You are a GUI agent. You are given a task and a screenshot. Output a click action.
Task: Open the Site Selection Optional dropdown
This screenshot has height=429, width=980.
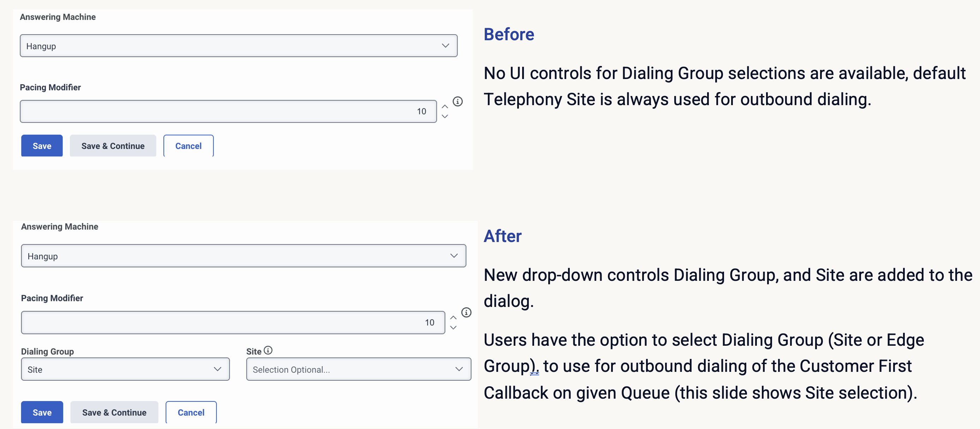tap(358, 369)
